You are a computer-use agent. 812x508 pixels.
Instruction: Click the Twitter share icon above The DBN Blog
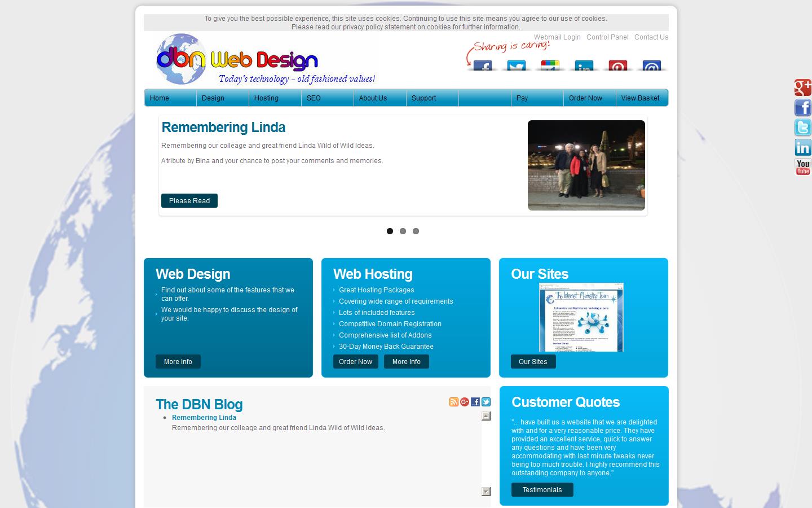(486, 402)
